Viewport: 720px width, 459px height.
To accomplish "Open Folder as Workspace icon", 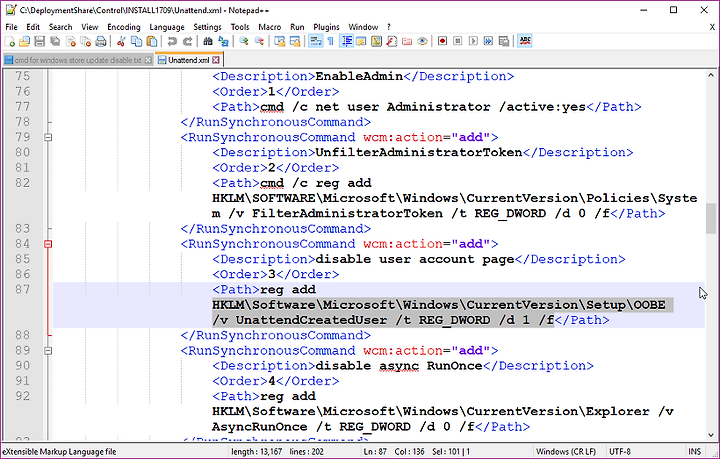I will point(407,42).
